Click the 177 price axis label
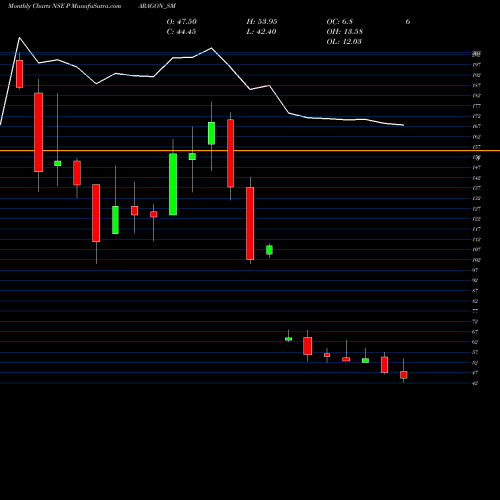This screenshot has height=500, width=500. 477,106
